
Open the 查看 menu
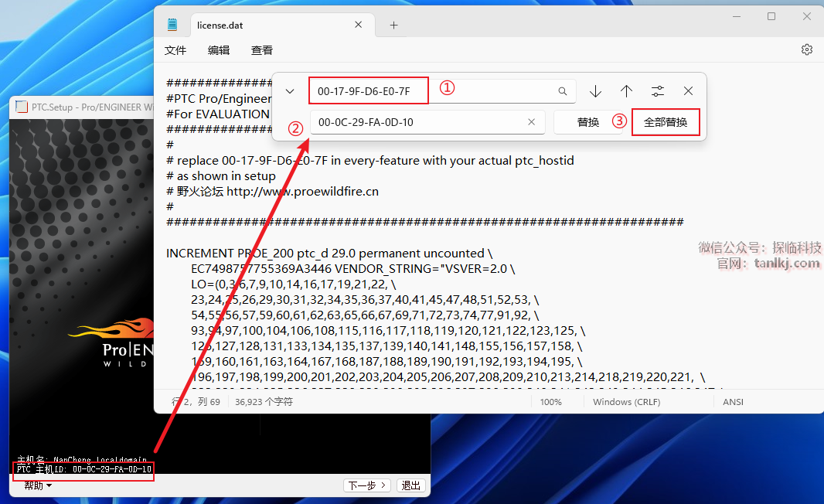point(262,50)
